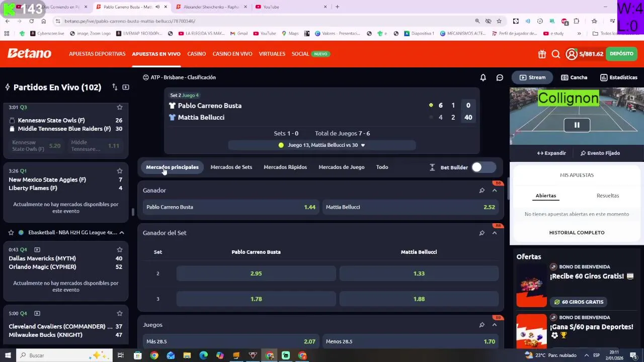Click the notification bell for this match
The image size is (644, 362).
point(483,77)
